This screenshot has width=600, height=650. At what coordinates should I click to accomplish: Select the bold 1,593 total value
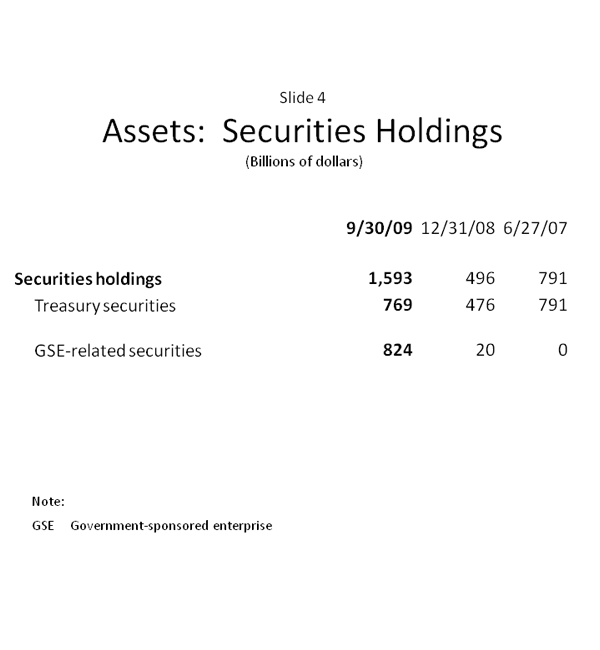point(390,279)
